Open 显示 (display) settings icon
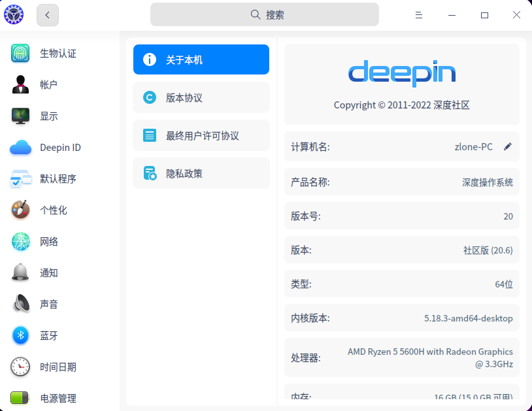 [20, 116]
